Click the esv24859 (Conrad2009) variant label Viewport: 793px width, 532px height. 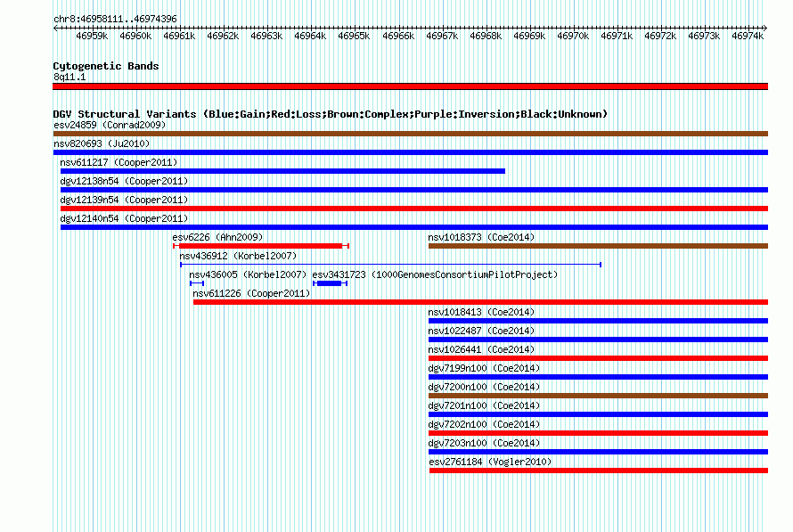110,125
